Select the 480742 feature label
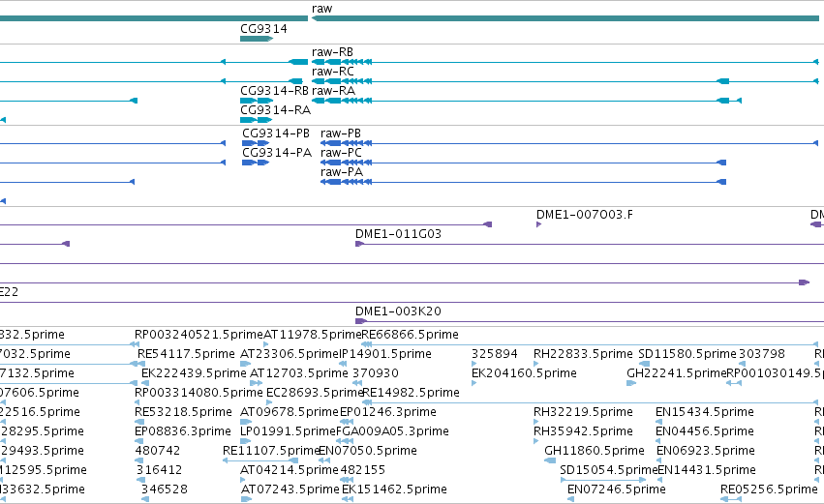The image size is (824, 504). (158, 452)
